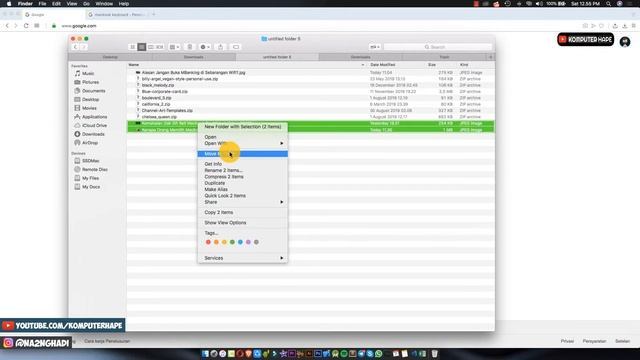Screen dimensions: 640x360
Task: Choose Make Alias in context menu
Action: [x=242, y=189]
